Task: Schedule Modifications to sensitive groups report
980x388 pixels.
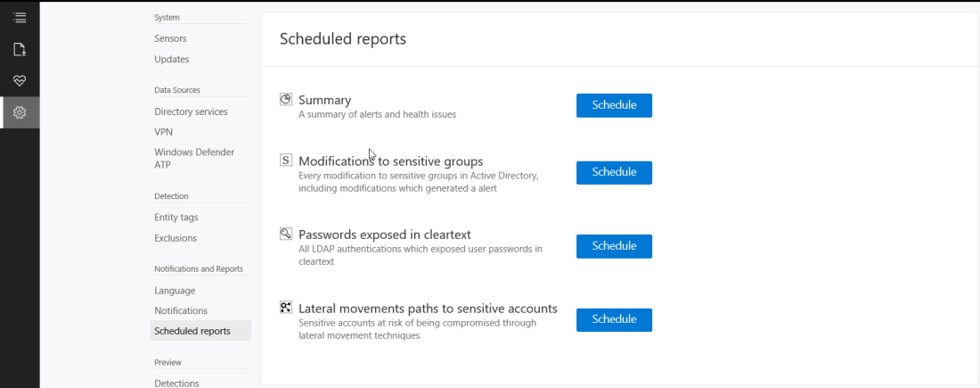Action: [x=614, y=172]
